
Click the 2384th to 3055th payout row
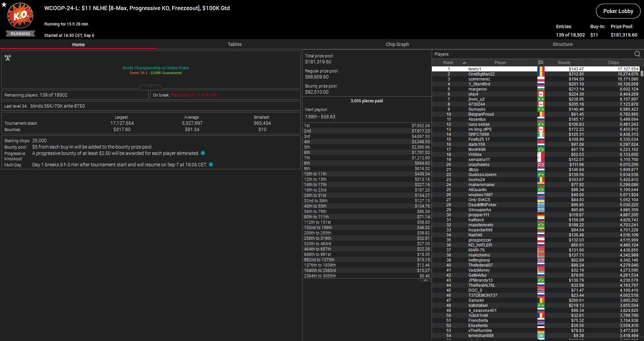pos(367,276)
